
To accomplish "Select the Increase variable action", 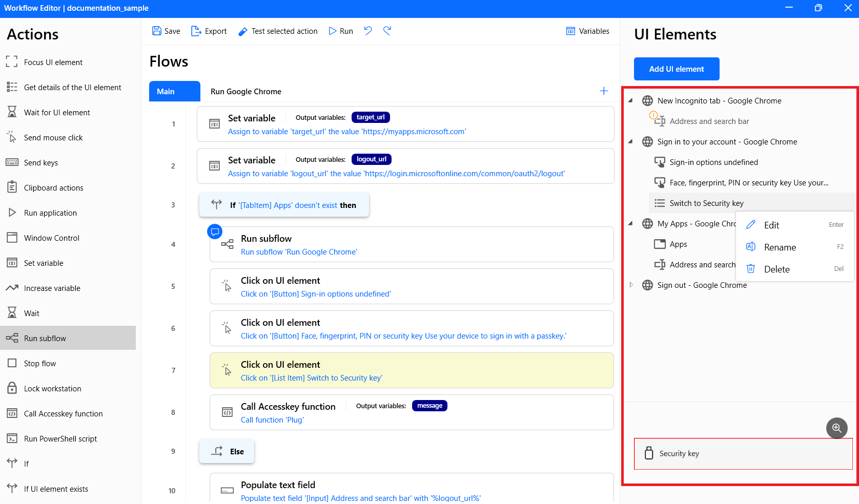I will coord(68,288).
